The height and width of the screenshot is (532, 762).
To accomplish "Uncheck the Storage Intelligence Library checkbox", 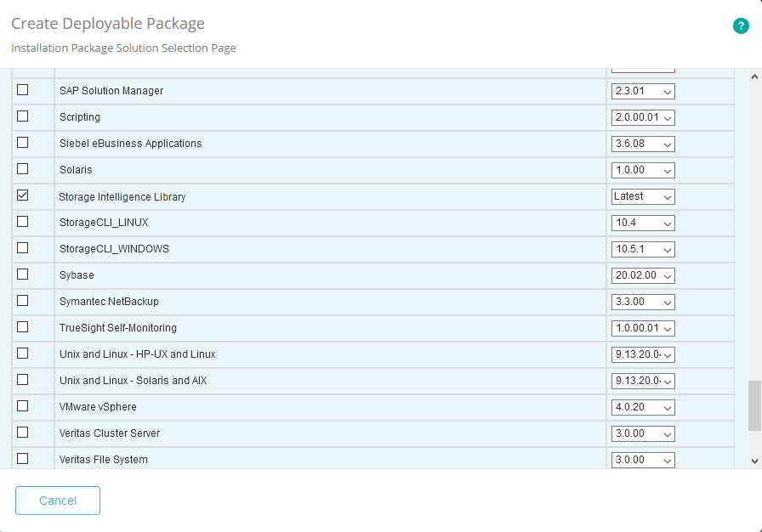I will coord(23,195).
